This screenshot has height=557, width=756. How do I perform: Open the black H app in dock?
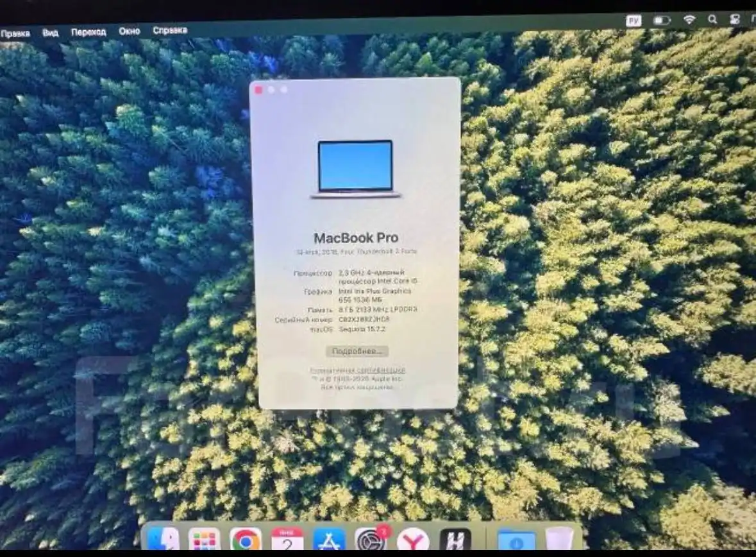coord(455,539)
